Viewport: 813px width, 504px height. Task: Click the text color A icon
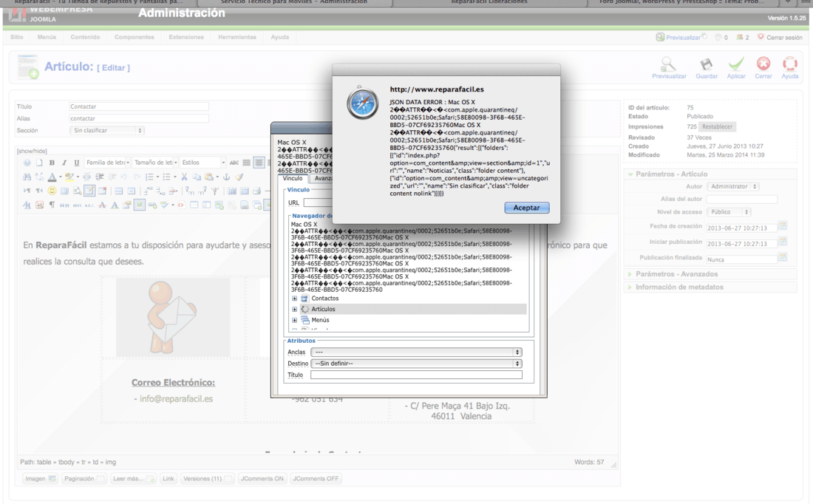click(x=52, y=177)
